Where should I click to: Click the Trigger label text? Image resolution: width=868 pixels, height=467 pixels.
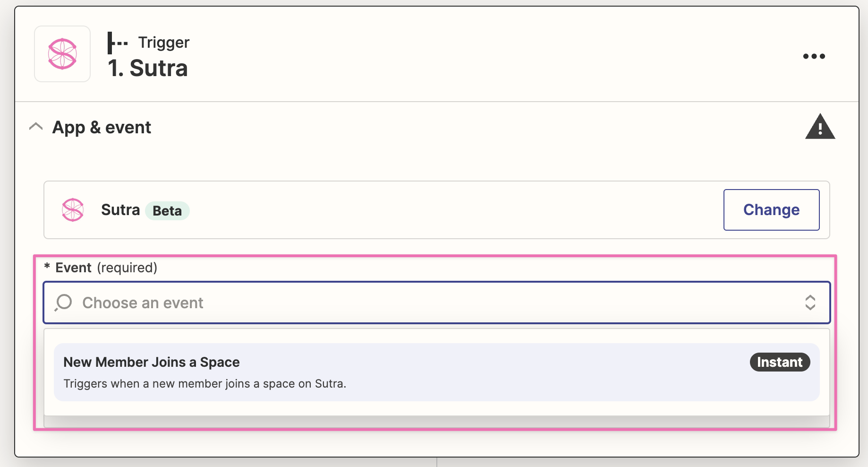163,43
